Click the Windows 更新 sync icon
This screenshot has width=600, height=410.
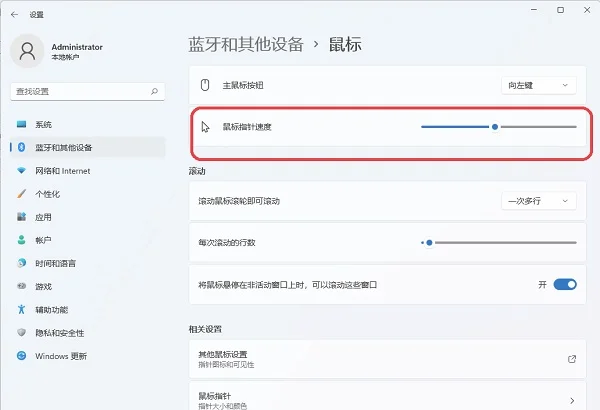coord(21,356)
